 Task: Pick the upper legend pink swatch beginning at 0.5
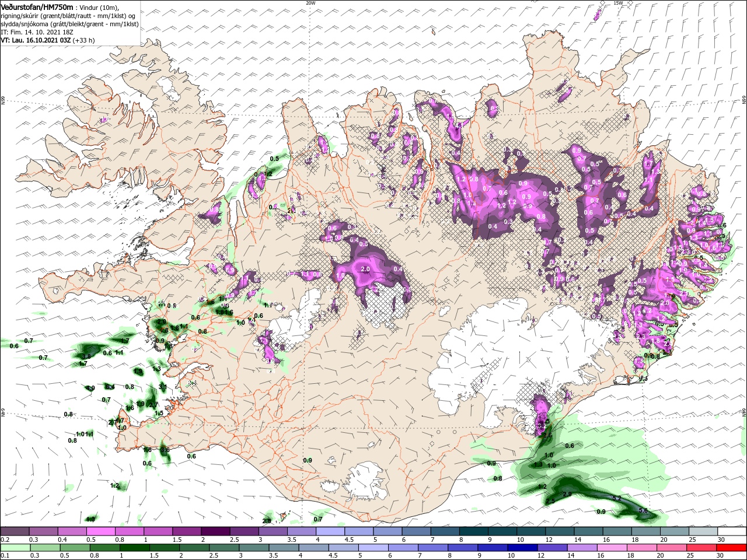100,531
